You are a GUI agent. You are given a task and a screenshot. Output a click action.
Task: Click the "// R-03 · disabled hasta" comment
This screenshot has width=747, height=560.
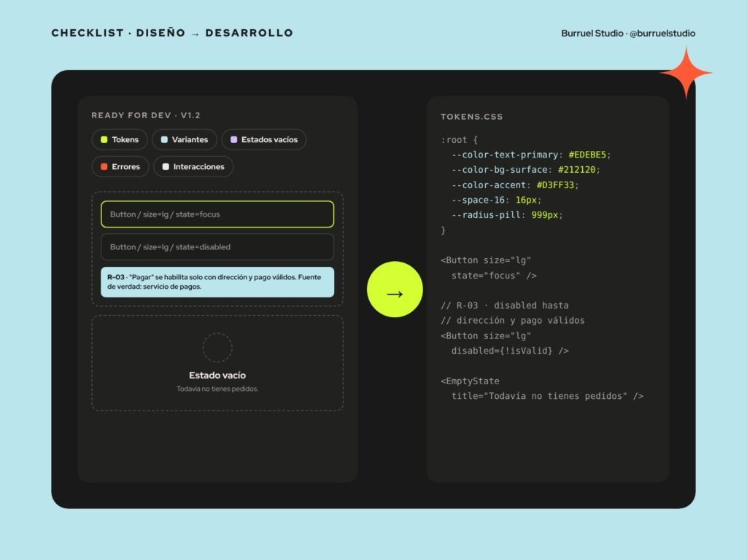pos(505,306)
